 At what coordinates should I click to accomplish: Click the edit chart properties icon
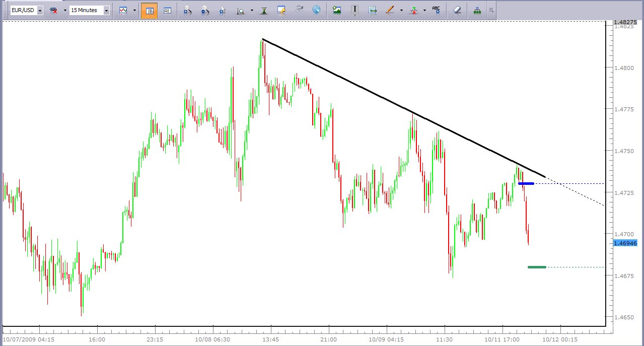(282, 10)
